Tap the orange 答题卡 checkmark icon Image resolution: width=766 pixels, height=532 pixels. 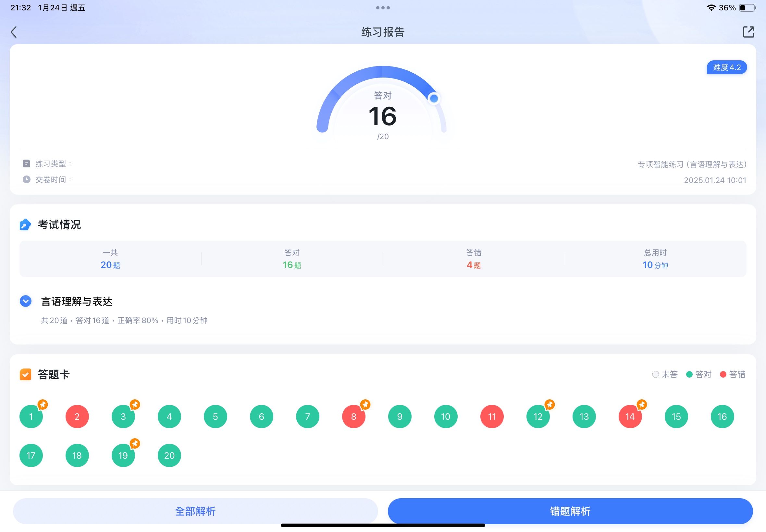point(25,374)
